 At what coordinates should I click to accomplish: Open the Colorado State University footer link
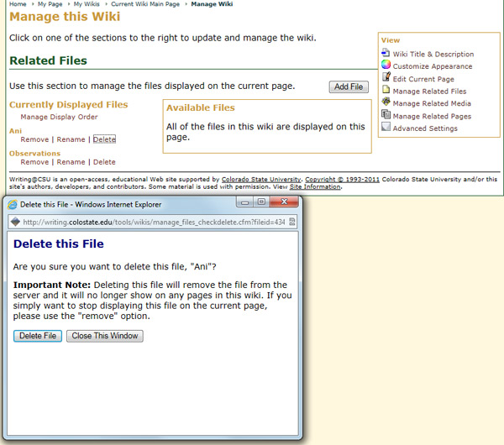tap(260, 180)
